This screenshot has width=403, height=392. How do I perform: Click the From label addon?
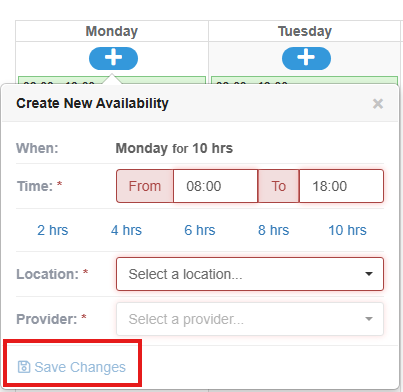[x=145, y=186]
